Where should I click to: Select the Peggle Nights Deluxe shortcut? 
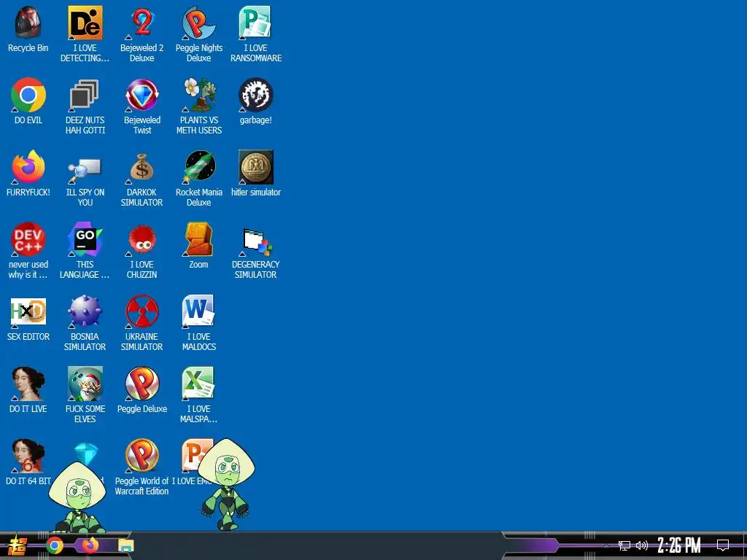click(198, 23)
